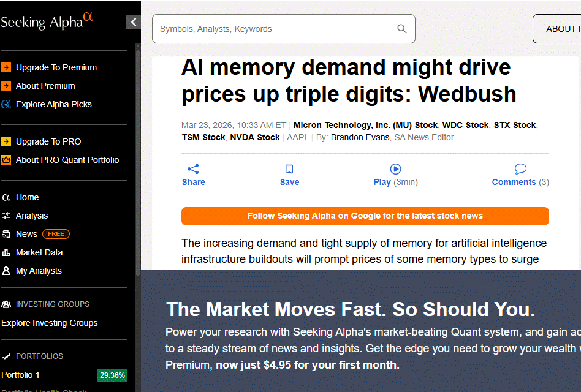Play the article audio

[395, 169]
